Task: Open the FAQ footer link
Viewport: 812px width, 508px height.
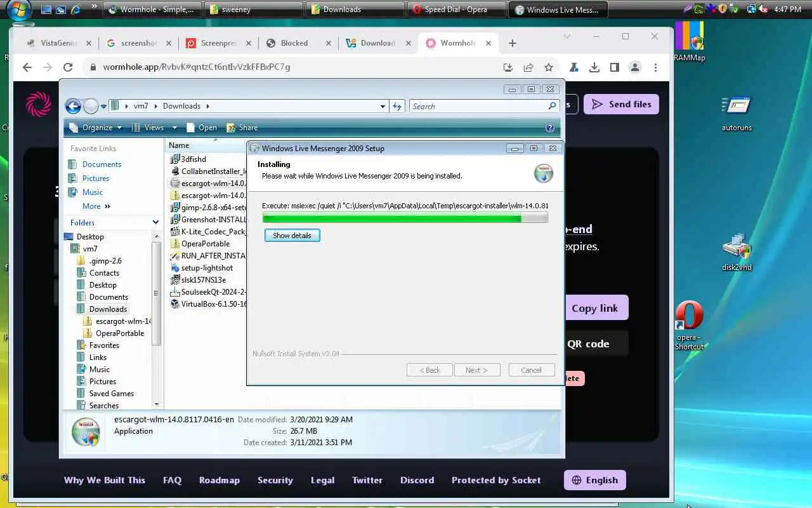Action: tap(172, 480)
